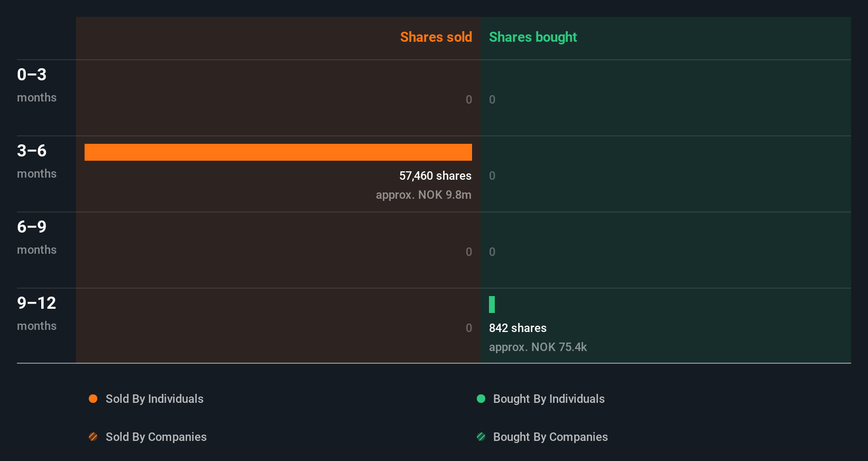
Task: Click the striped Sold By Companies legend icon
Action: point(93,437)
